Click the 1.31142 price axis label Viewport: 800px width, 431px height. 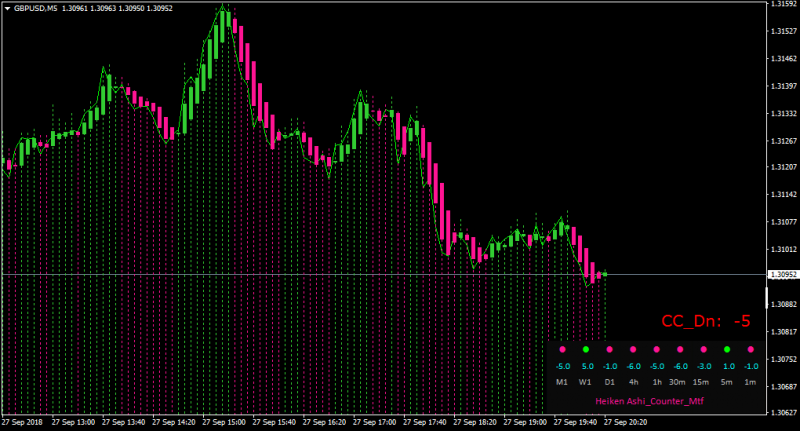tap(783, 194)
